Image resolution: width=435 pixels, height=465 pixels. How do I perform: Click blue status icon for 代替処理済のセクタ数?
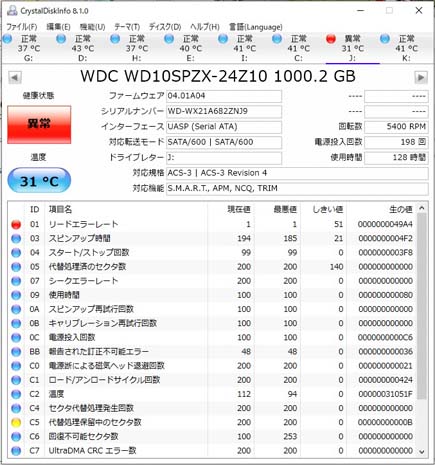[x=16, y=267]
